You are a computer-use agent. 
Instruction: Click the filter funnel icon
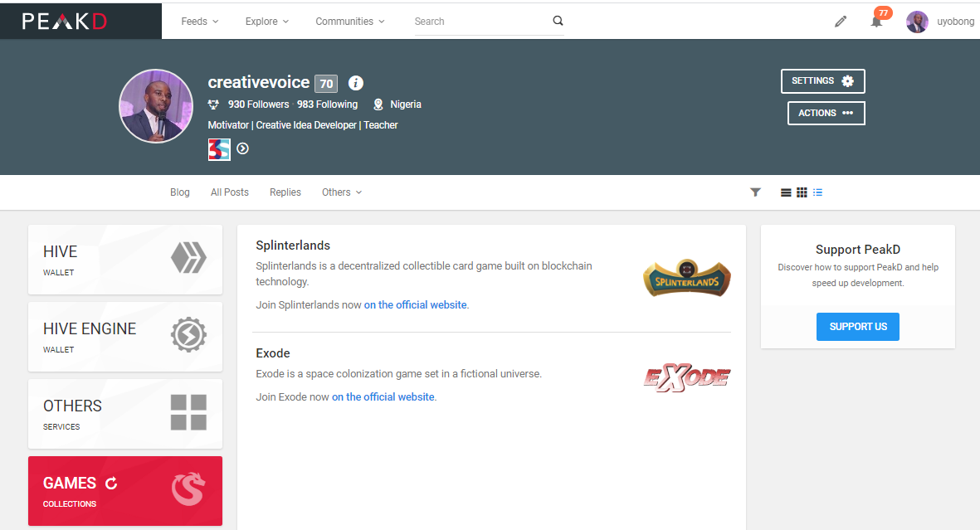(755, 192)
